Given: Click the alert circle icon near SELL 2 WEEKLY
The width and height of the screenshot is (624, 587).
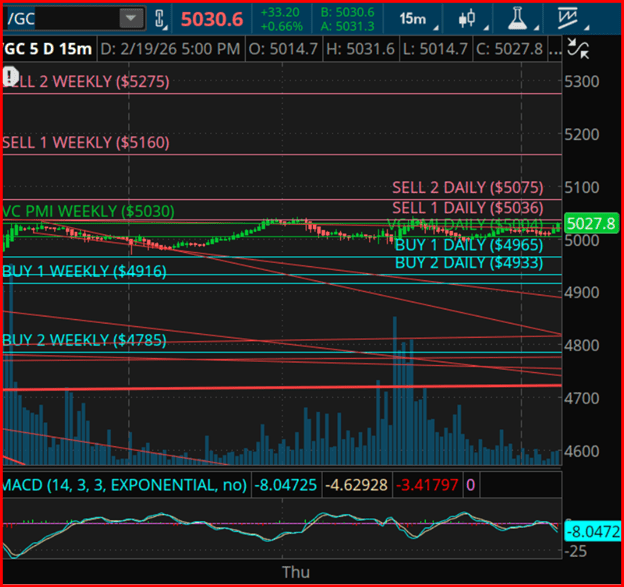Looking at the screenshot, I should click(10, 76).
